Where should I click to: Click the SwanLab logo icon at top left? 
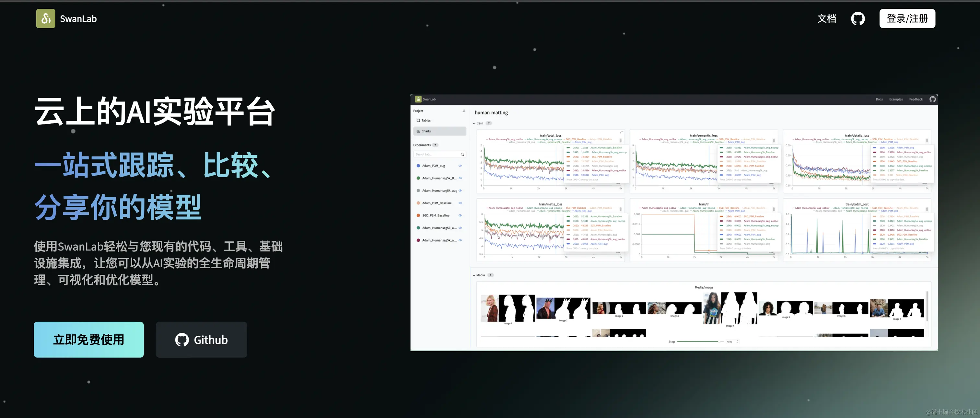pos(45,18)
